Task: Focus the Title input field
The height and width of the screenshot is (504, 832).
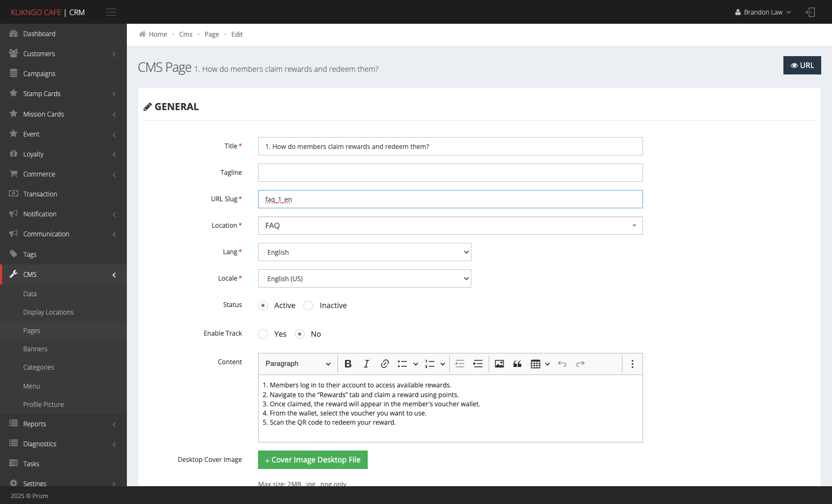Action: pos(450,146)
